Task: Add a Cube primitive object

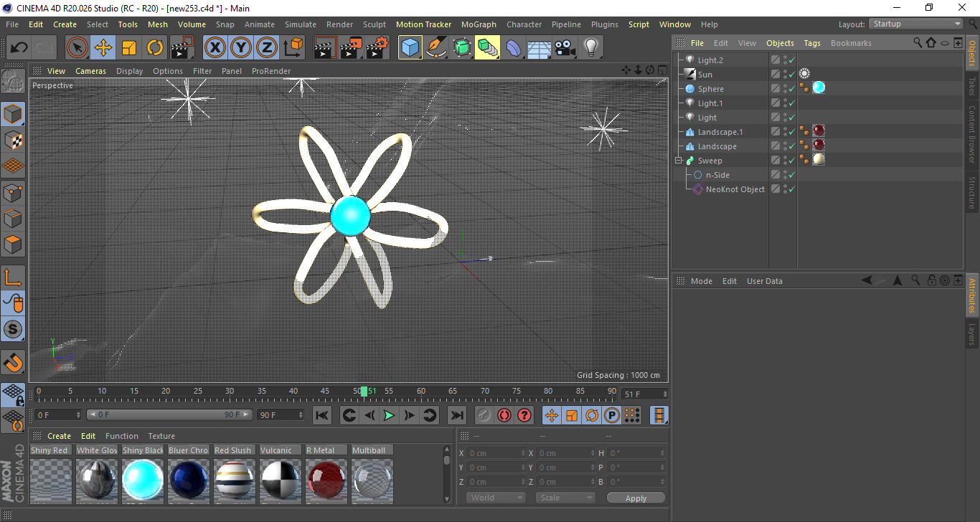Action: tap(410, 48)
